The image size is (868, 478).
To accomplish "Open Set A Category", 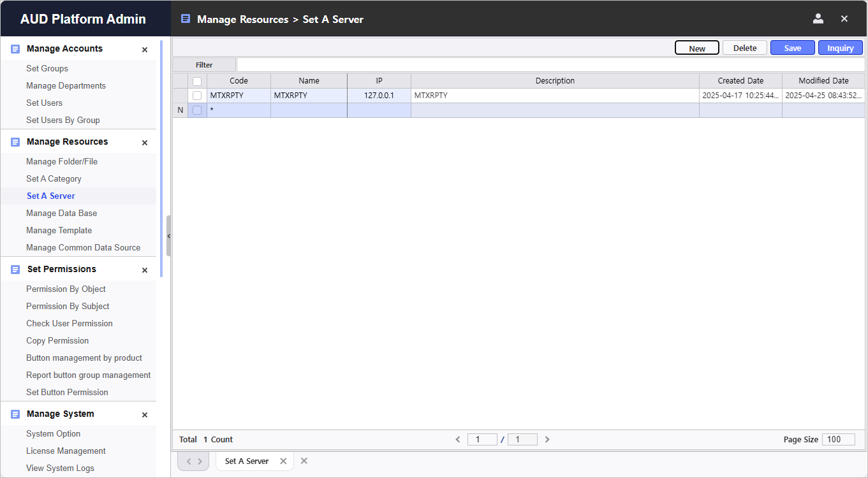I will coord(54,178).
